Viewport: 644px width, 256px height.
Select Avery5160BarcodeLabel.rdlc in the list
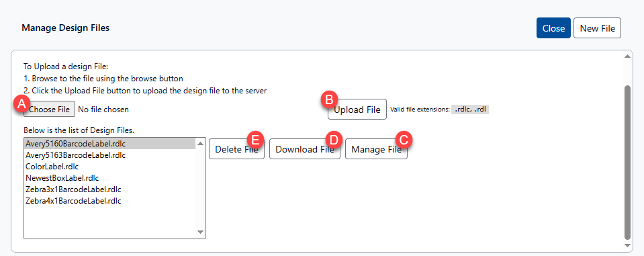[x=109, y=144]
